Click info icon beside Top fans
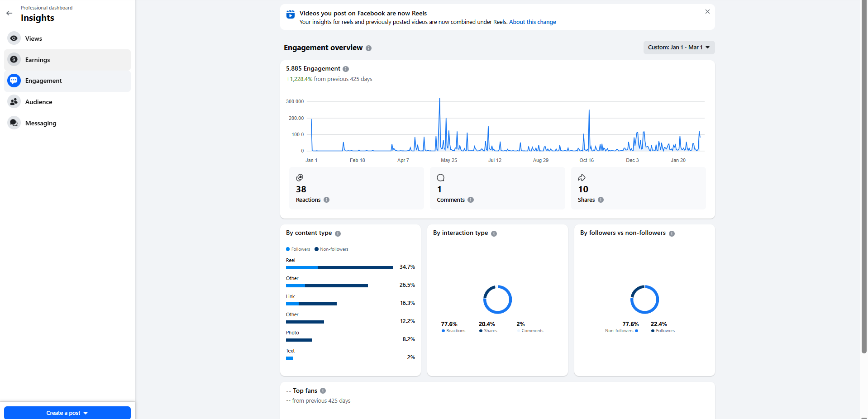This screenshot has width=868, height=419. 323,391
